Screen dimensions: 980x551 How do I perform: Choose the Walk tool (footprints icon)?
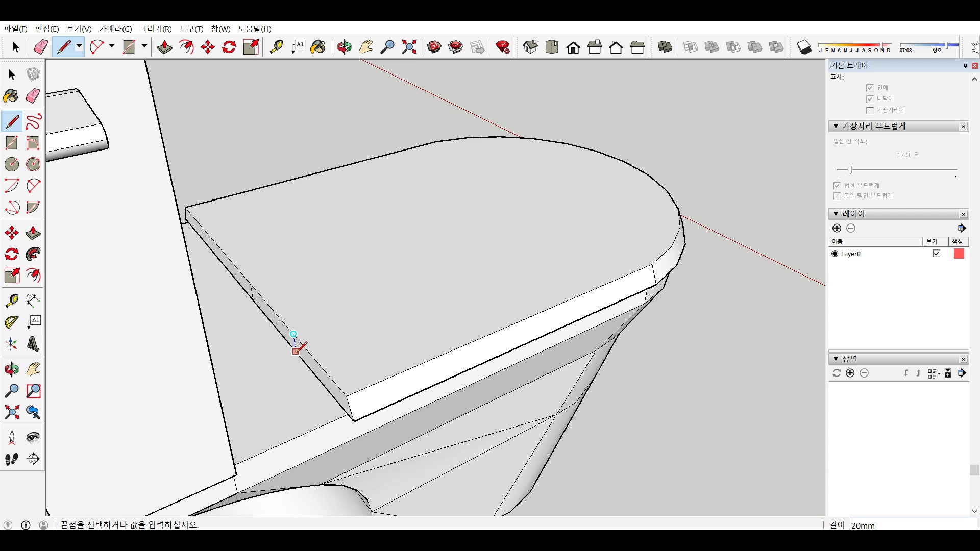click(x=11, y=459)
